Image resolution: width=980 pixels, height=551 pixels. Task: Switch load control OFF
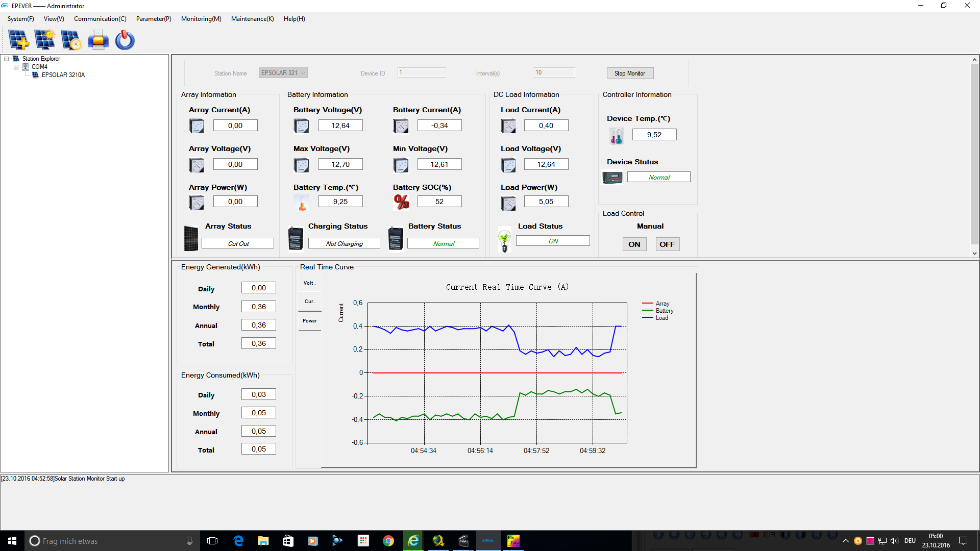pyautogui.click(x=667, y=244)
